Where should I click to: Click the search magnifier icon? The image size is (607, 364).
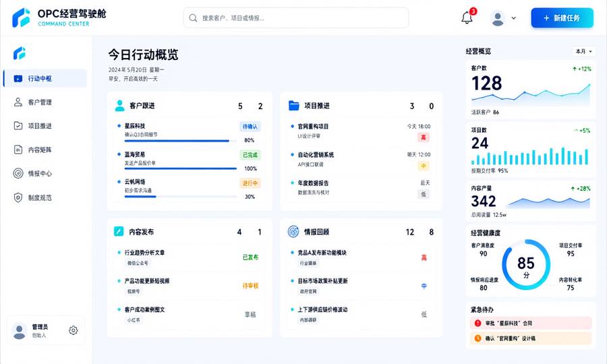pyautogui.click(x=193, y=18)
